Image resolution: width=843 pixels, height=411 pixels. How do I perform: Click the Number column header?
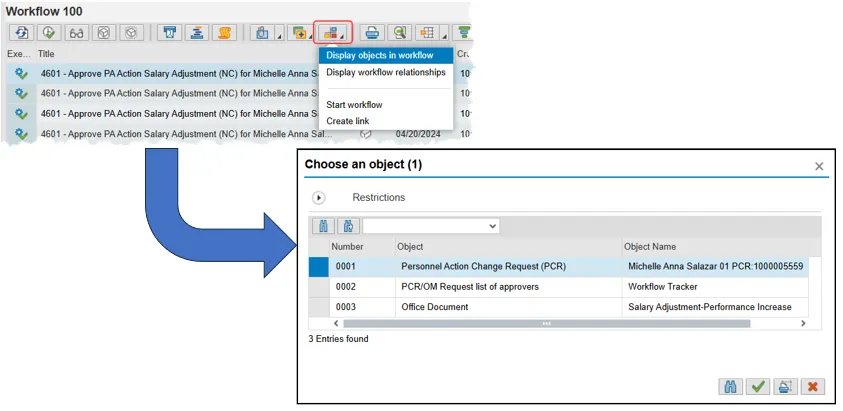(x=362, y=247)
